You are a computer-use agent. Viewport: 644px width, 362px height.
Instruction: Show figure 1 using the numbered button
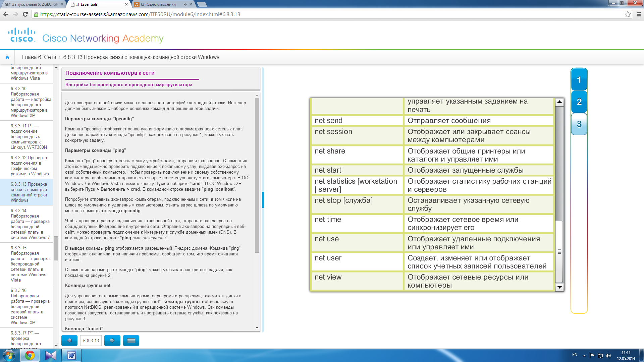(x=579, y=80)
